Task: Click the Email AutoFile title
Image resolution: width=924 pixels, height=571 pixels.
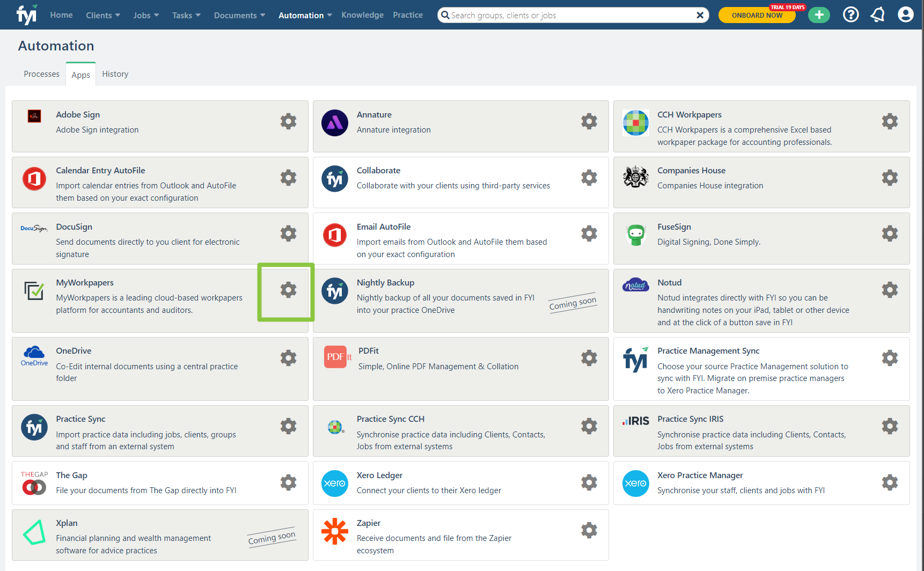Action: tap(384, 227)
